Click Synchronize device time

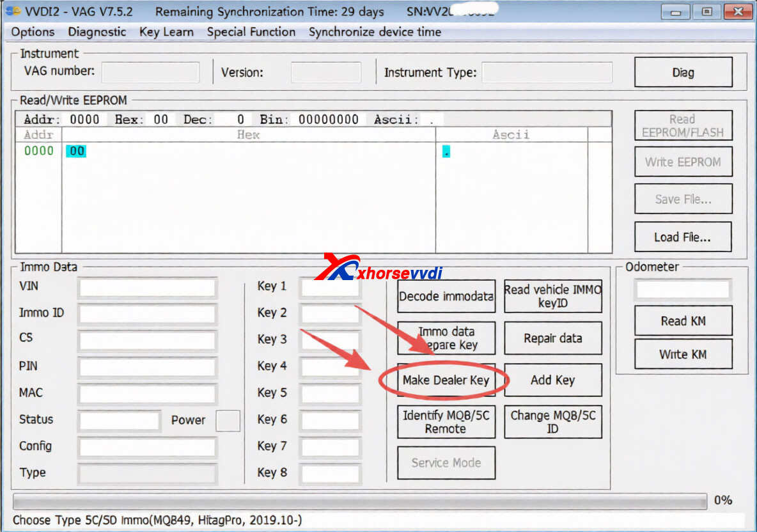374,32
